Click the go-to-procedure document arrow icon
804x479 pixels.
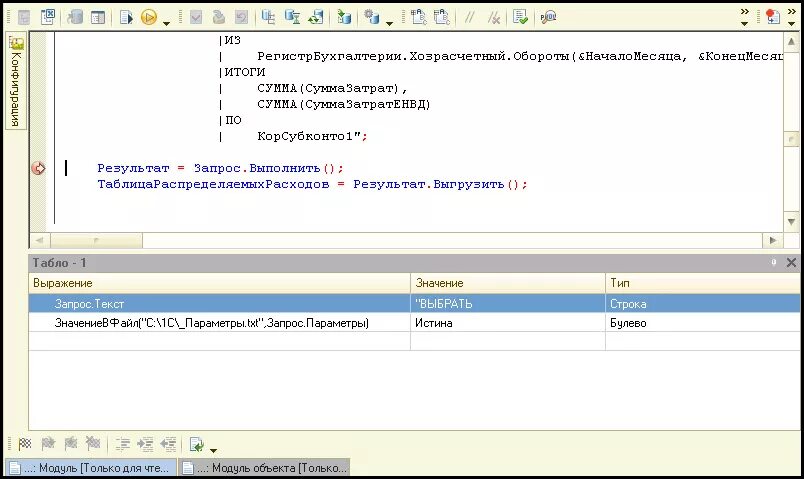[x=196, y=444]
